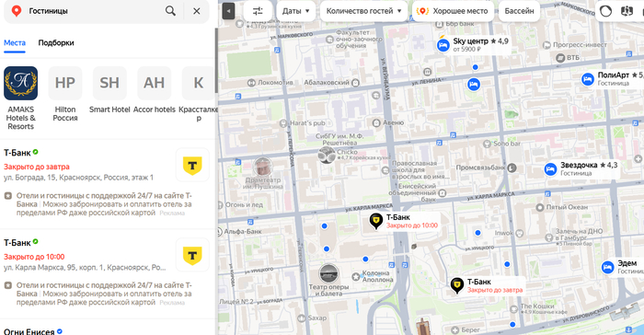Toggle the Бассейн filter
Image resolution: width=644 pixels, height=335 pixels.
tap(519, 11)
